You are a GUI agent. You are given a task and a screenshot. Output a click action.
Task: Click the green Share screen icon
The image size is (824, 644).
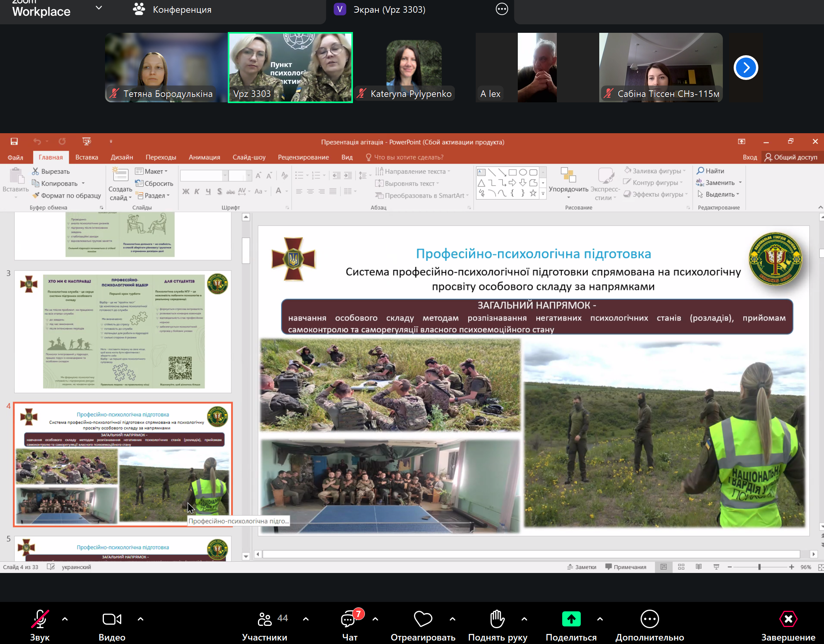571,619
